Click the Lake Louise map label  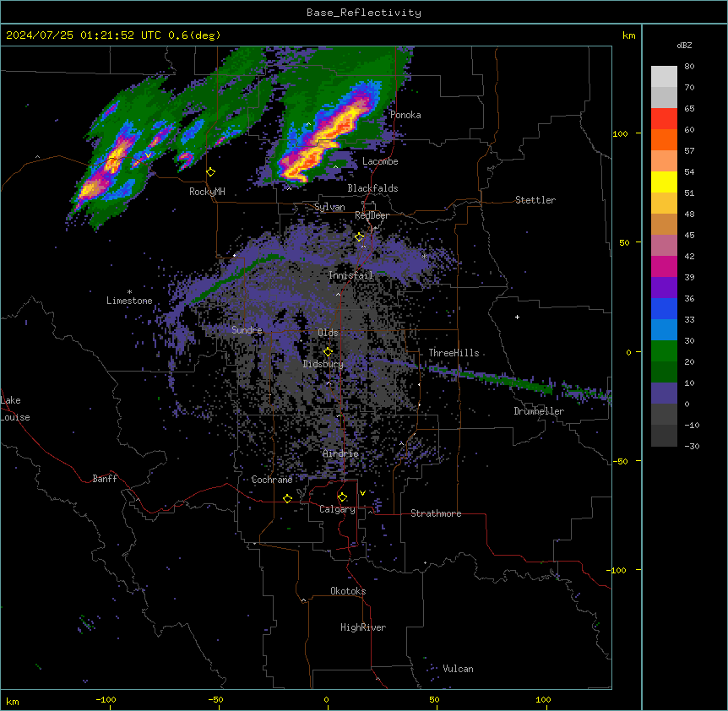(15, 409)
